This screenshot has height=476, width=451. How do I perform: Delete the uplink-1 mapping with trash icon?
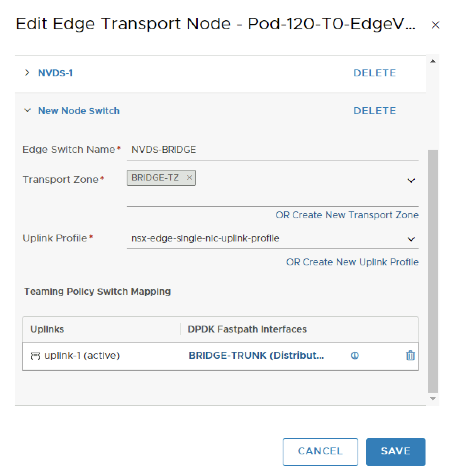point(410,356)
